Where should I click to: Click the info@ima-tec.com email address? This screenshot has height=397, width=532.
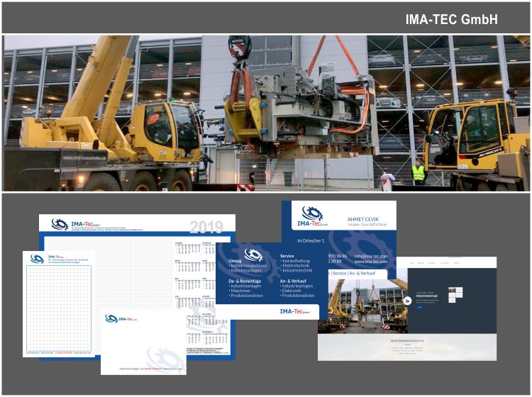click(371, 255)
